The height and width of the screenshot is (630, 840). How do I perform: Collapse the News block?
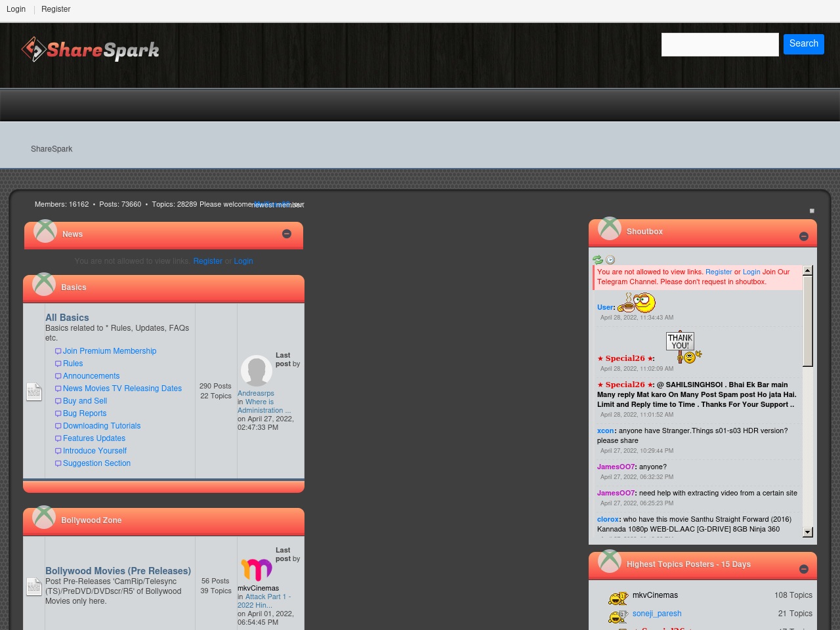[x=287, y=234]
